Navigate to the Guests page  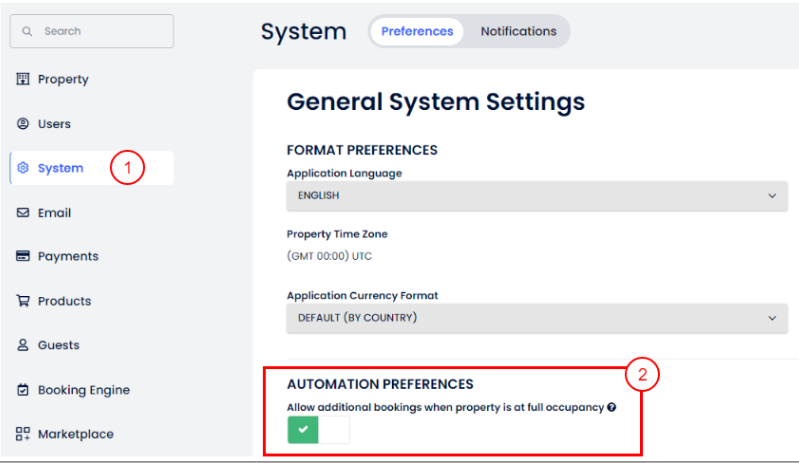point(58,345)
